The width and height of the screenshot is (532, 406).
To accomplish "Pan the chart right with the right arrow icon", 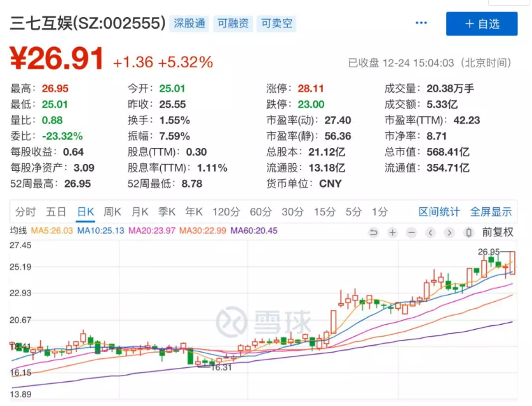I will [x=449, y=232].
